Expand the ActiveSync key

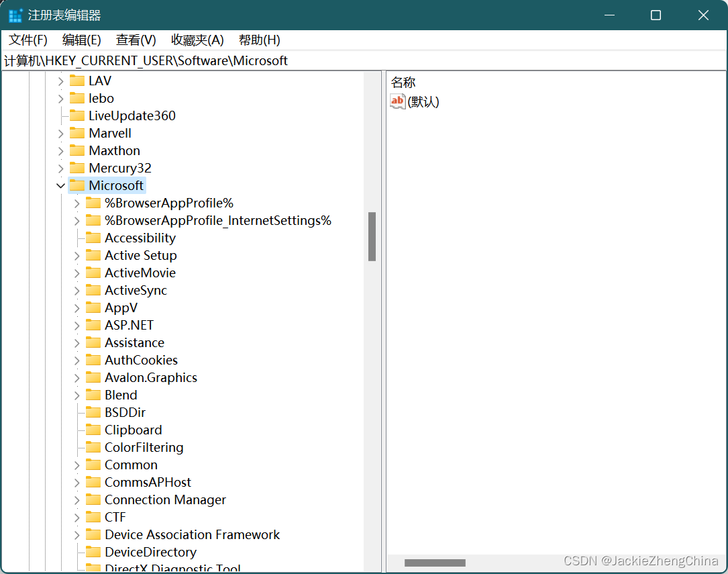[x=76, y=291]
